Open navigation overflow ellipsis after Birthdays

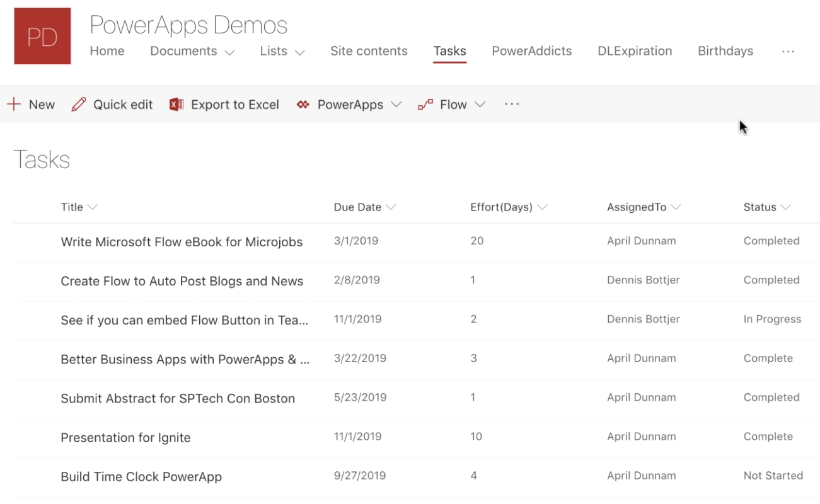tap(788, 52)
